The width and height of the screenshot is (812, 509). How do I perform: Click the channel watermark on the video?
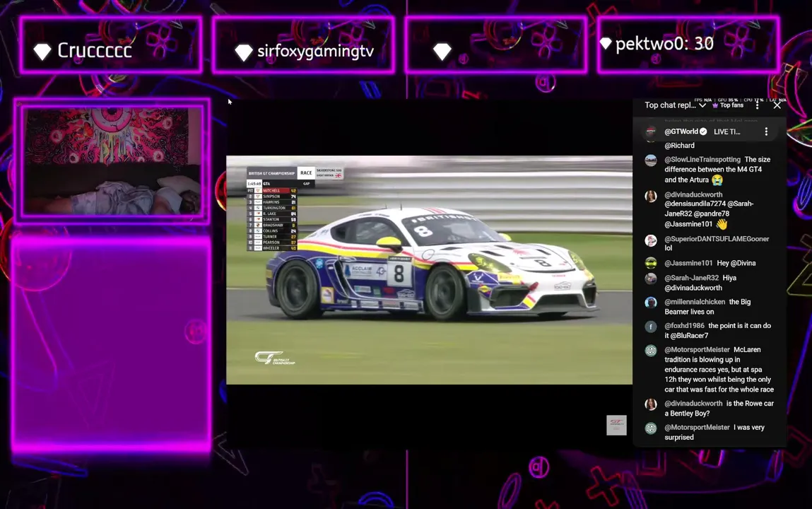pos(616,425)
